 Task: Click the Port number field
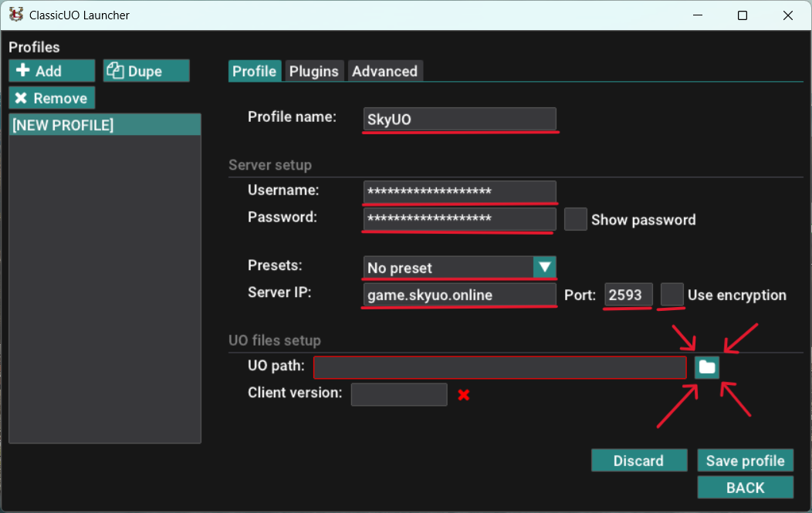click(628, 295)
